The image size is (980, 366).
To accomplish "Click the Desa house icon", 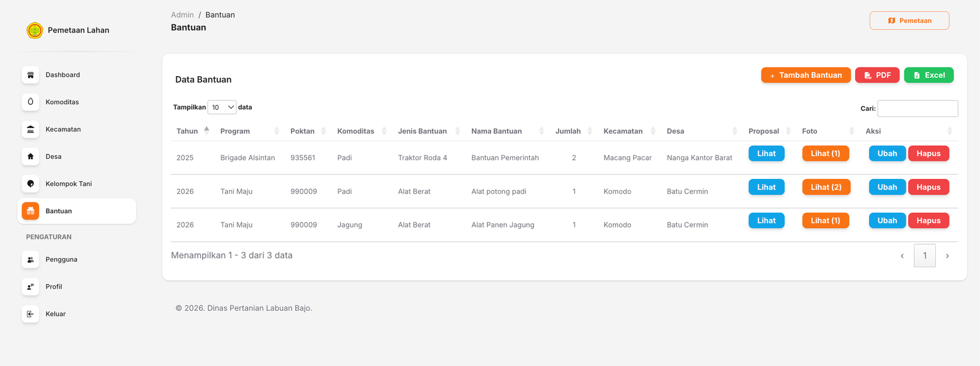I will (x=31, y=156).
